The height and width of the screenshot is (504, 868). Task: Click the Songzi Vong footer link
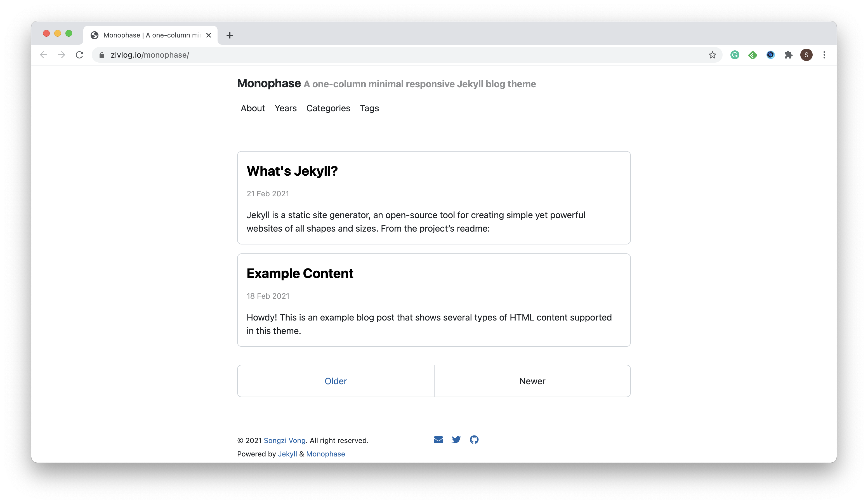pyautogui.click(x=284, y=440)
